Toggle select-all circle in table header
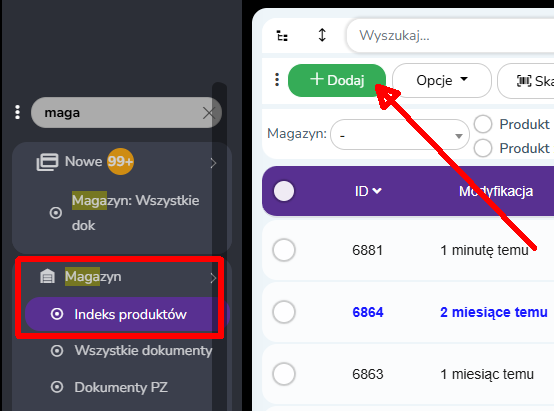This screenshot has height=411, width=554. pos(284,191)
